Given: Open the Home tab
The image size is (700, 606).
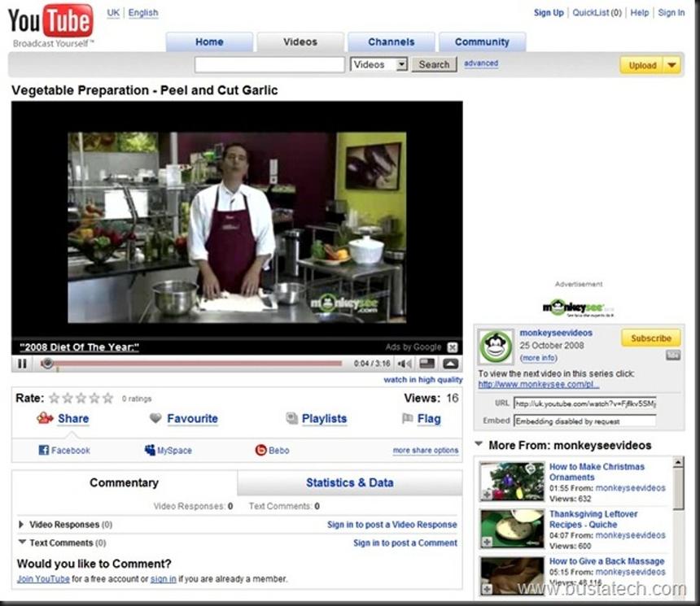Looking at the screenshot, I should (209, 42).
